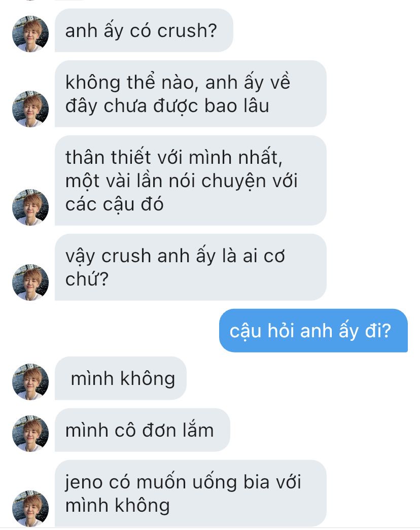This screenshot has height=530, width=420.
Task: Click the word "chứ?" in fourth message
Action: [x=87, y=279]
